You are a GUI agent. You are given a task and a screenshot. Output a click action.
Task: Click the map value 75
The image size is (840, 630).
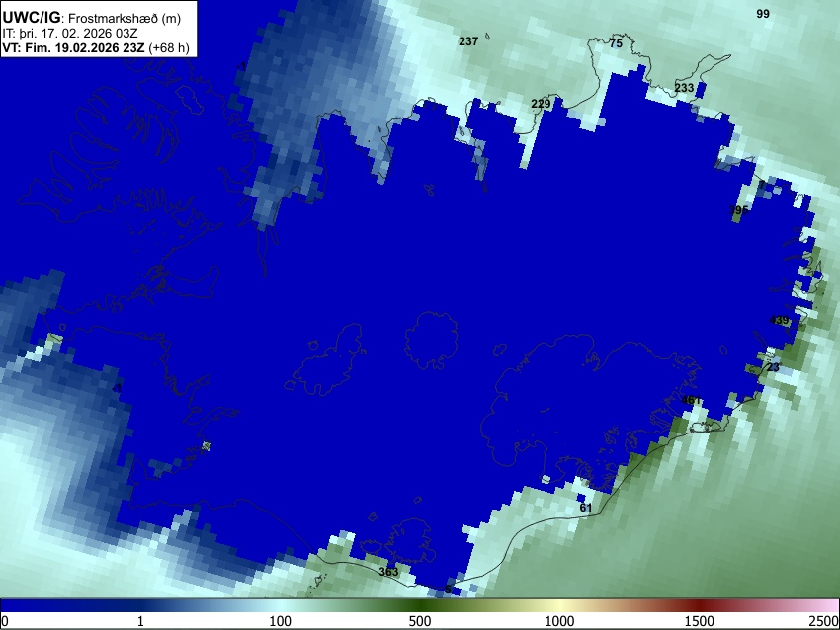click(616, 43)
